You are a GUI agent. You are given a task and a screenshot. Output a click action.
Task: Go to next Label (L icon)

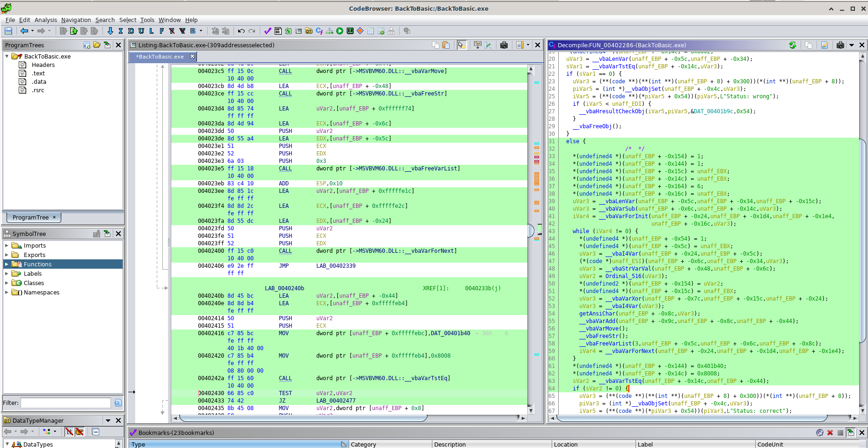point(152,31)
